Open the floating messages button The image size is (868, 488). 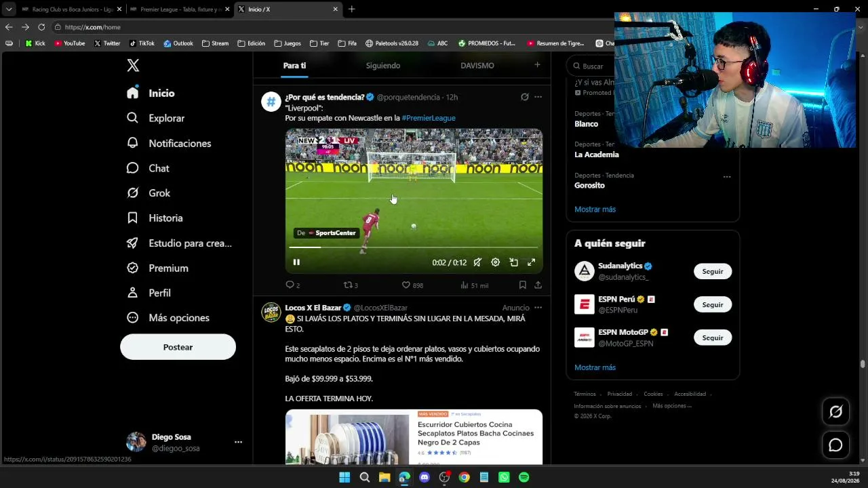(x=835, y=445)
